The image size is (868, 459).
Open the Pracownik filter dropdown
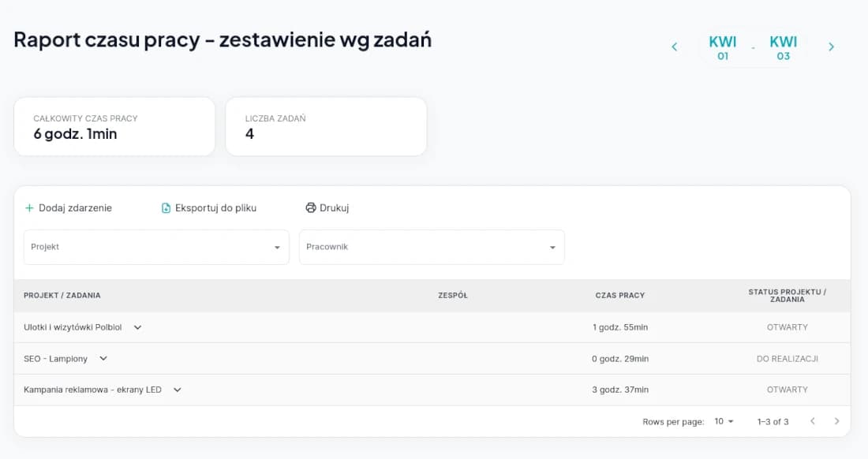[432, 247]
